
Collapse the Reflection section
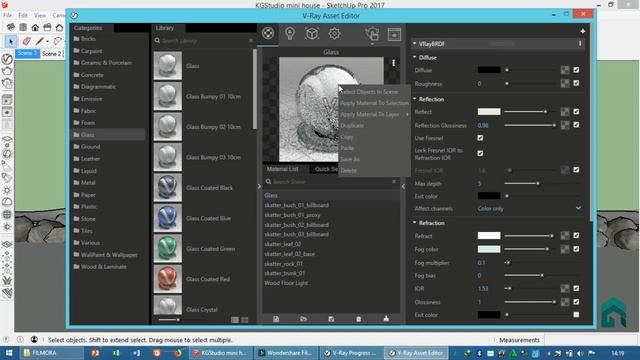415,99
